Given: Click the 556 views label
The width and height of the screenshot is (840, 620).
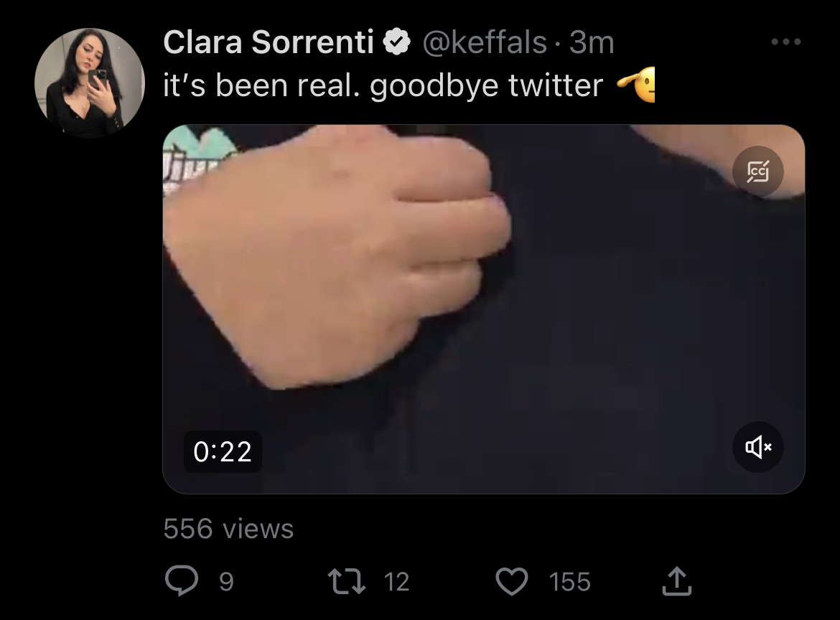Looking at the screenshot, I should point(229,529).
